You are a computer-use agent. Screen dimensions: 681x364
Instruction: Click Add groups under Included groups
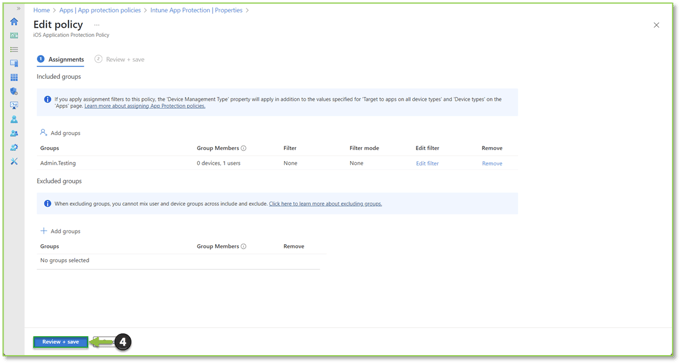pyautogui.click(x=60, y=133)
